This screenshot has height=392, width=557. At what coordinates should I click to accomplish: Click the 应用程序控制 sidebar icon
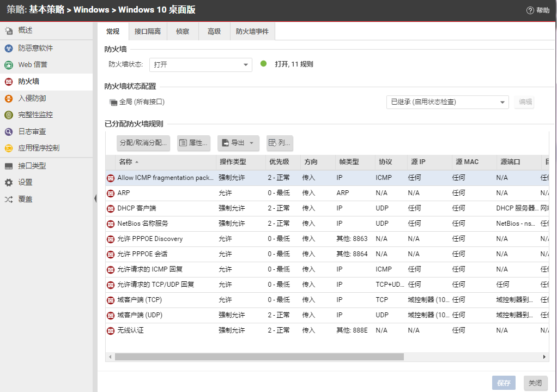(8, 148)
